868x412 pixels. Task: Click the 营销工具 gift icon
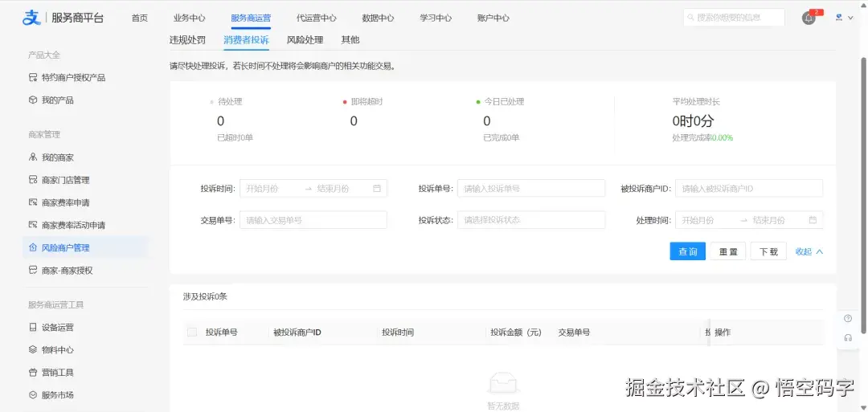tap(33, 373)
